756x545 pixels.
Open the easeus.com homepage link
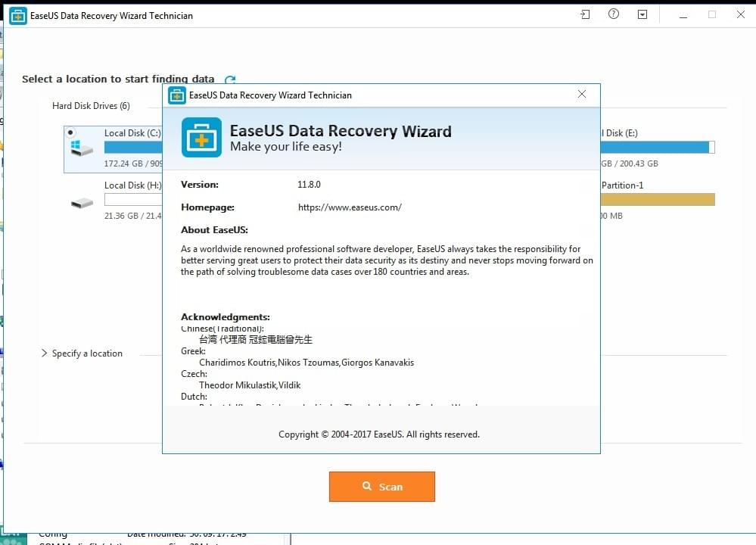point(350,207)
